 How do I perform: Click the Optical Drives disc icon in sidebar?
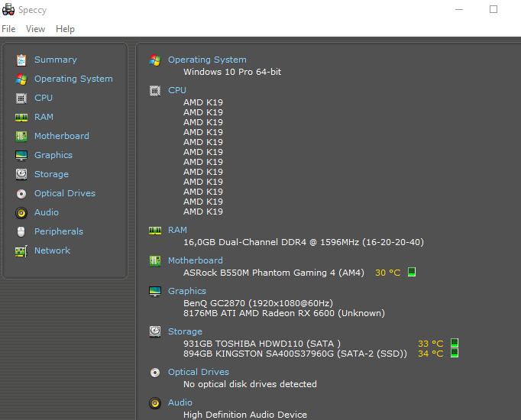pyautogui.click(x=21, y=193)
